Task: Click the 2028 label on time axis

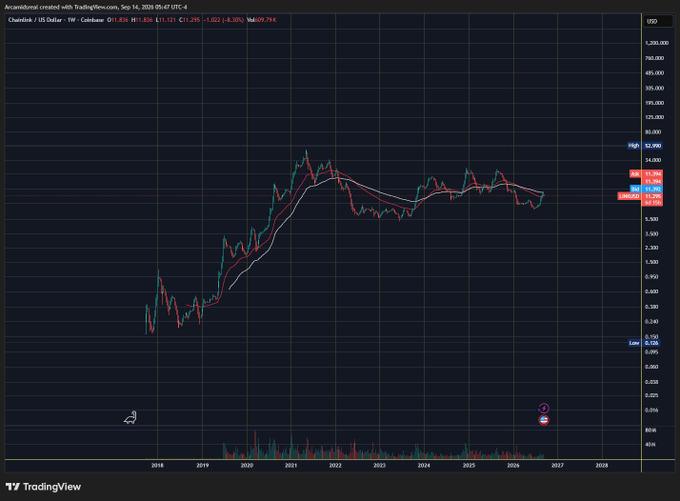Action: (602, 465)
